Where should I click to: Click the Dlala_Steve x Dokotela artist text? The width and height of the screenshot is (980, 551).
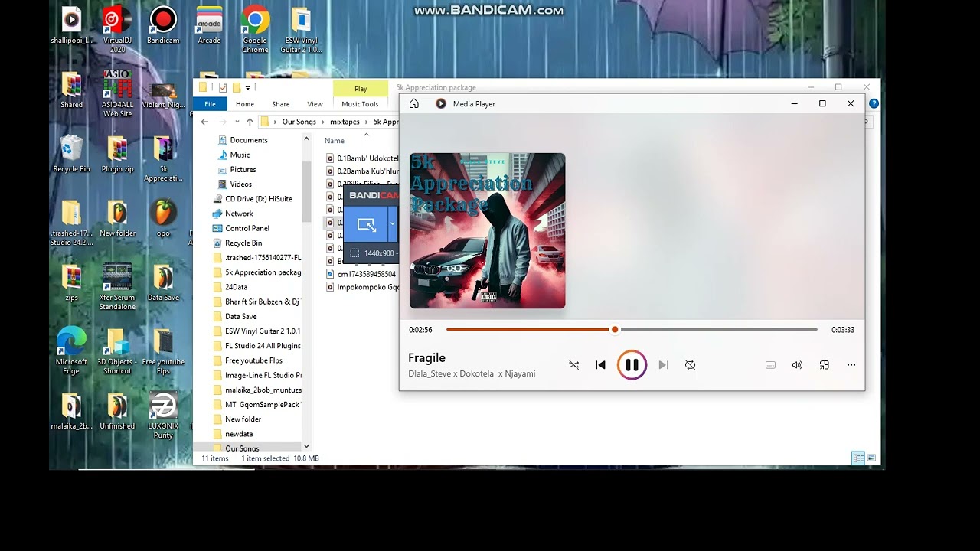tap(472, 374)
